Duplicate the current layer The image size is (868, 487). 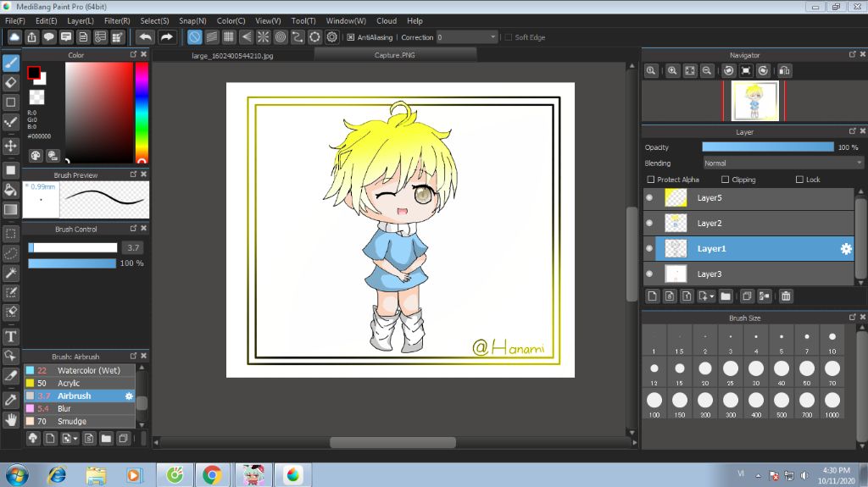pos(747,296)
